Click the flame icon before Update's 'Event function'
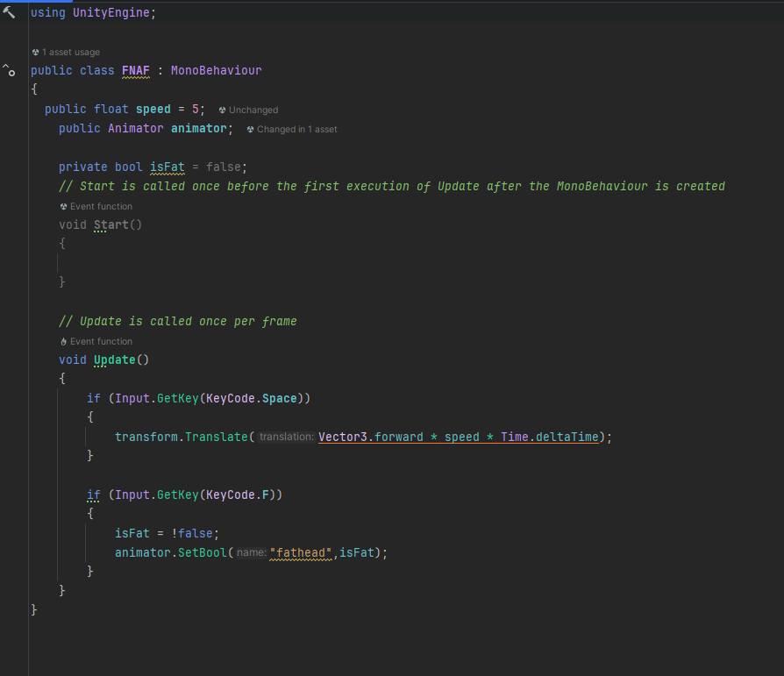 63,341
